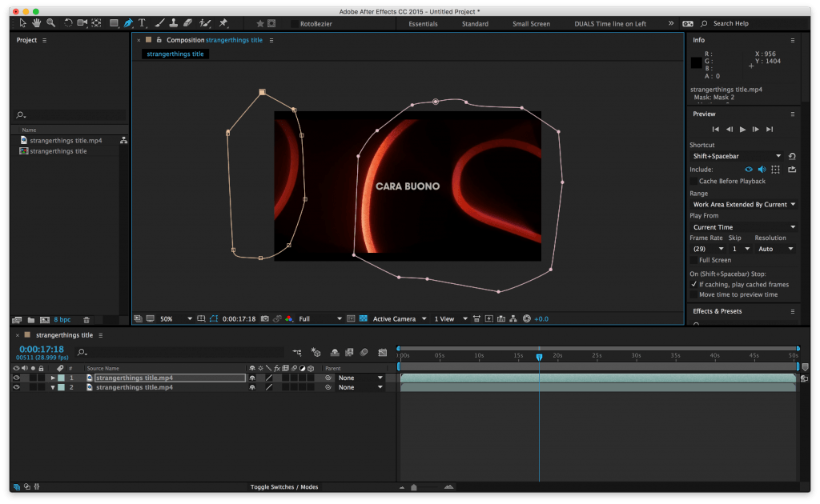Image resolution: width=820 pixels, height=504 pixels.
Task: Delete selected item with the trash icon
Action: 86,320
